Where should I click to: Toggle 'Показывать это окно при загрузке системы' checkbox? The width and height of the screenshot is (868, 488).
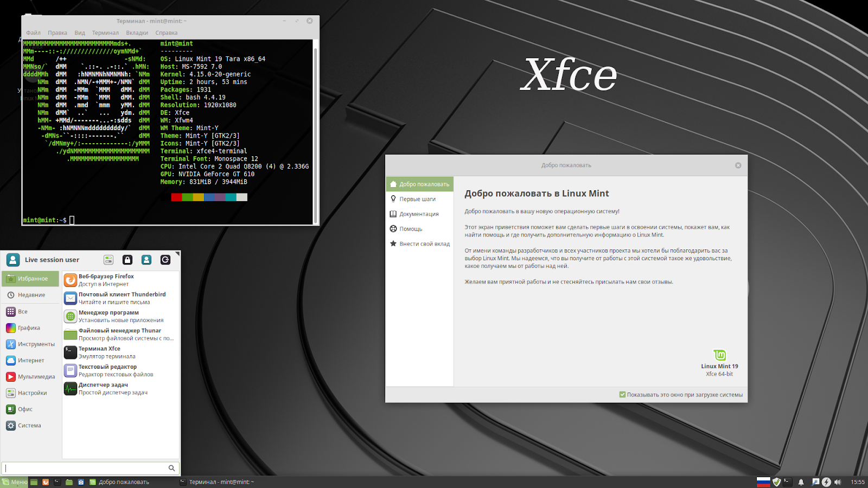coord(622,395)
